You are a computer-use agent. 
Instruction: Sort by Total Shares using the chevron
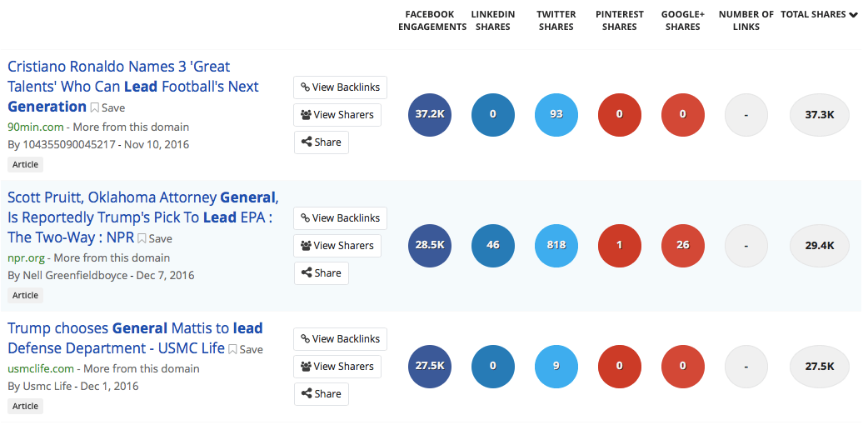853,15
